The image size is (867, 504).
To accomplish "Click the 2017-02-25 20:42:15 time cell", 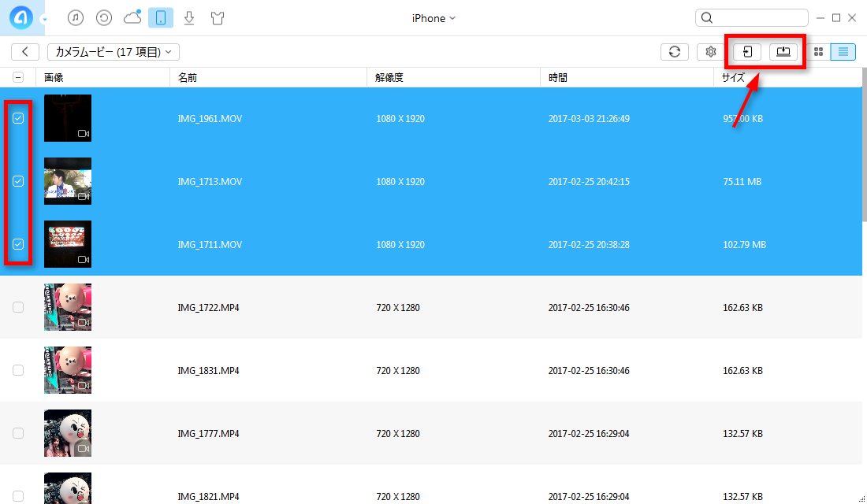I will [x=589, y=182].
